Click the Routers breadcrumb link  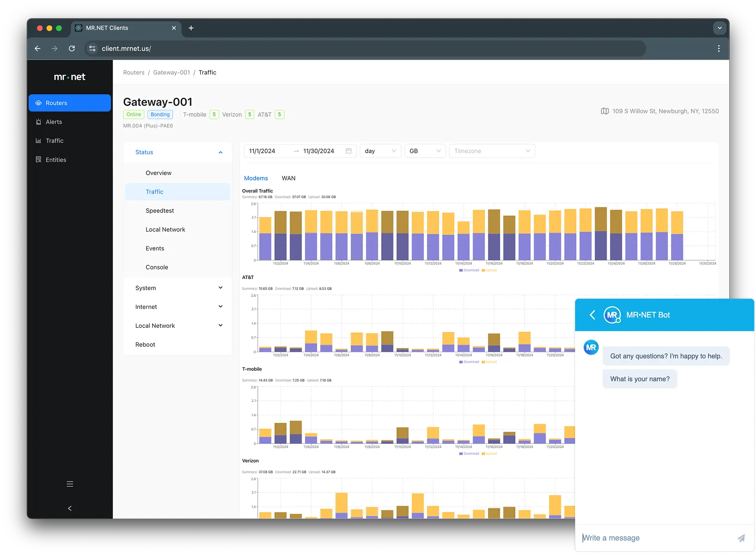[134, 72]
